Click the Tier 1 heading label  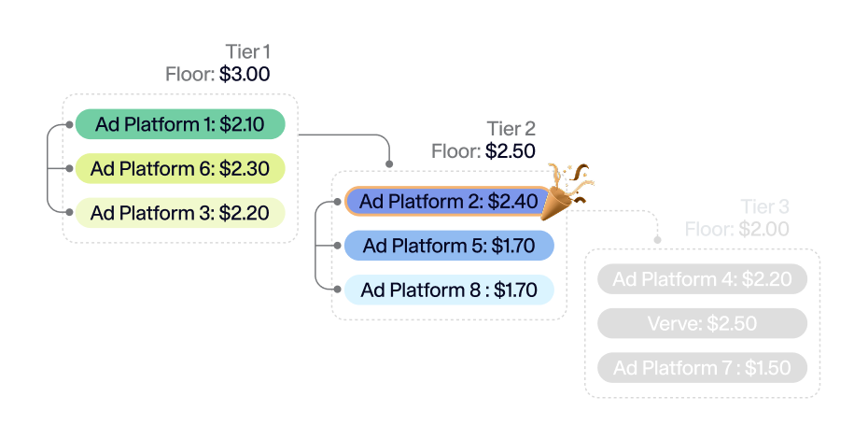tap(248, 52)
